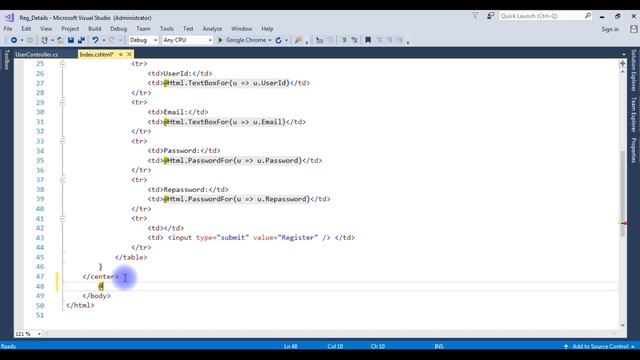
Task: Open the Help menu
Action: (267, 29)
